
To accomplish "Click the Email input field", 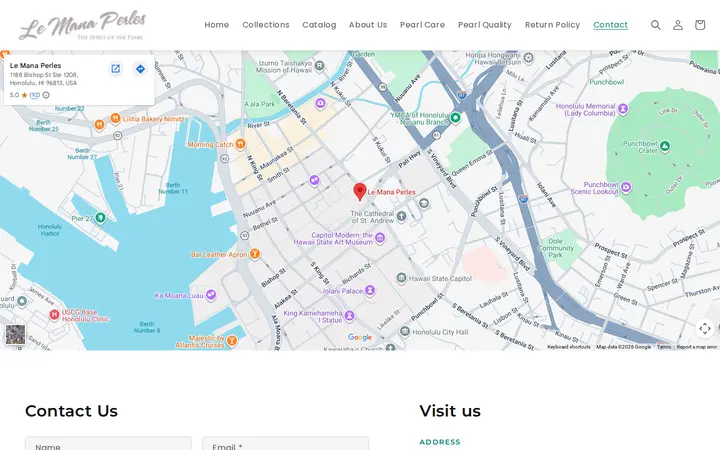I will (285, 443).
